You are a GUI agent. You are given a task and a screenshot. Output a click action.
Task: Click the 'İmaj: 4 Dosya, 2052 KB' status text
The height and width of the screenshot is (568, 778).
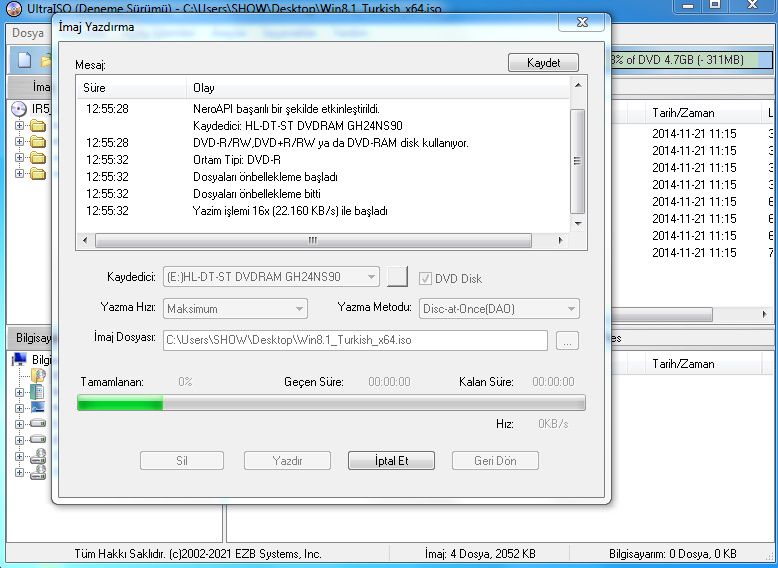pyautogui.click(x=479, y=553)
